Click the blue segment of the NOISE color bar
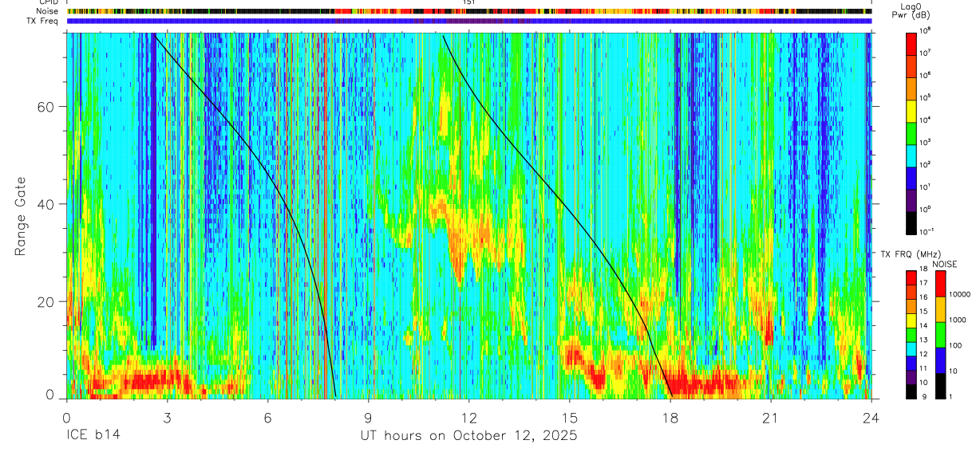The height and width of the screenshot is (452, 980). click(941, 360)
